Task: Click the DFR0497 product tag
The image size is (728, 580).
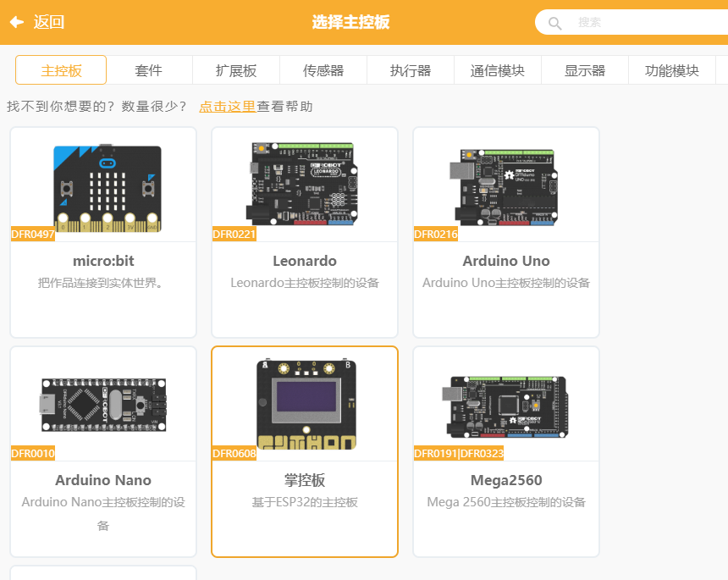Action: pyautogui.click(x=33, y=234)
